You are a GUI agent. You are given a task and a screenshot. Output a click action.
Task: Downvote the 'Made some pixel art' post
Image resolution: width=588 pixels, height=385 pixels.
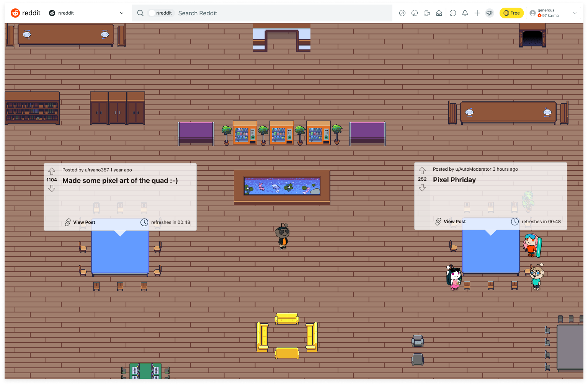click(52, 188)
